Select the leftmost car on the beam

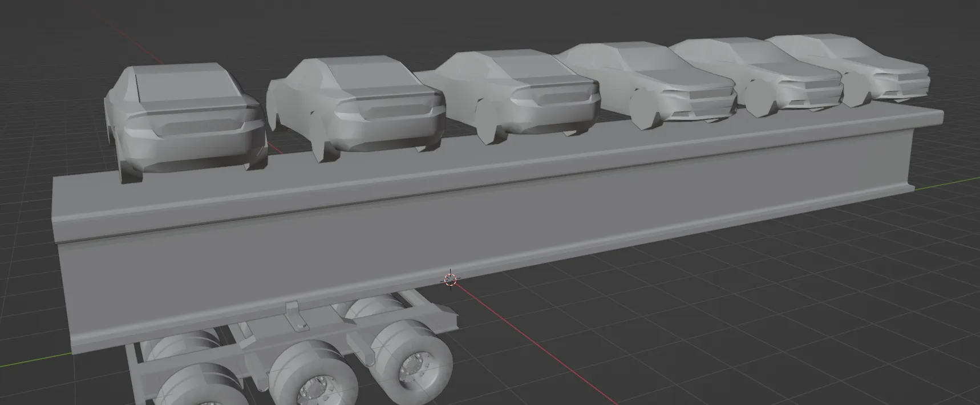tap(185, 123)
